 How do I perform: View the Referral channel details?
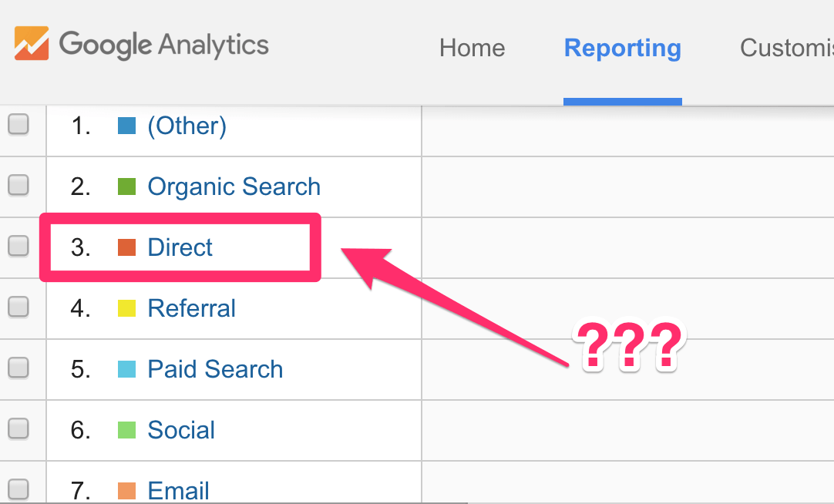(x=191, y=308)
